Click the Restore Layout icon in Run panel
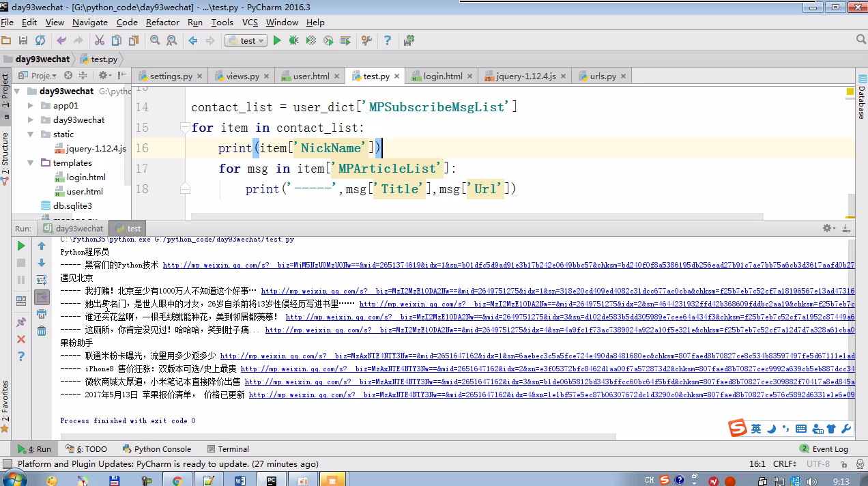Viewport: 868px width, 486px height. coord(21,300)
